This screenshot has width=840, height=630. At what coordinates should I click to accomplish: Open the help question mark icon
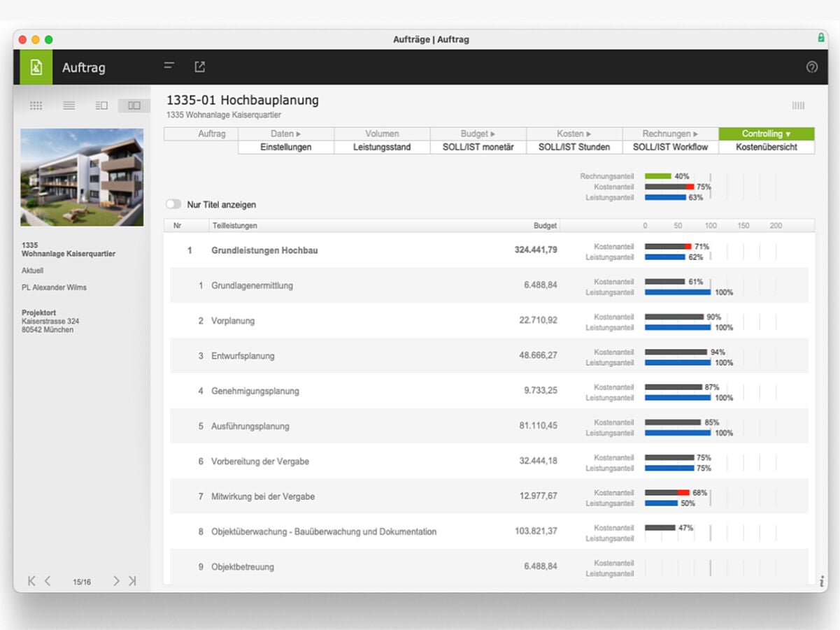(811, 67)
